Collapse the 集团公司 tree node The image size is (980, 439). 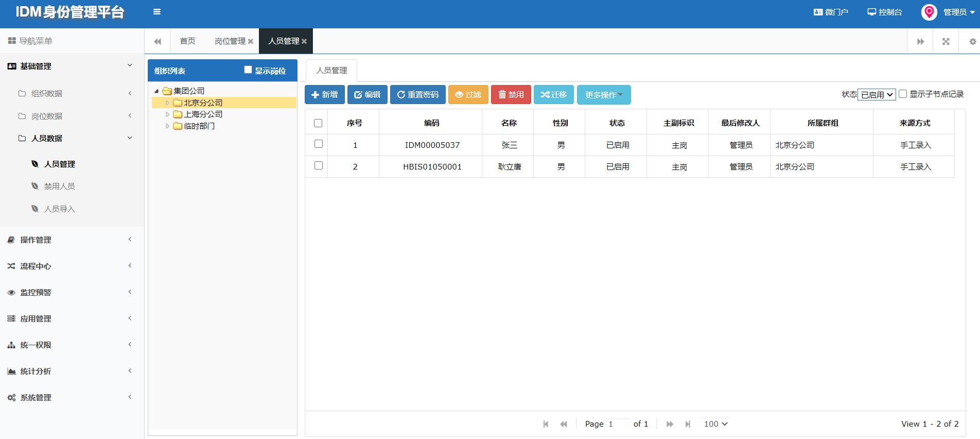(x=156, y=91)
